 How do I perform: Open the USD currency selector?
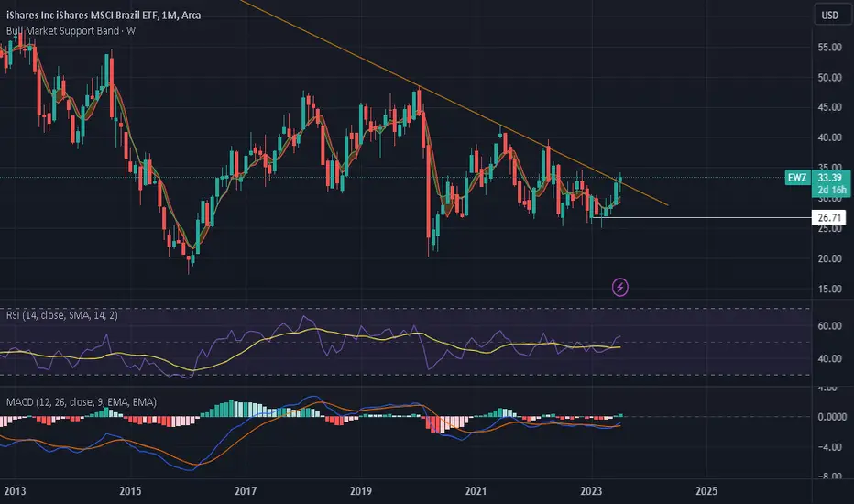(829, 16)
